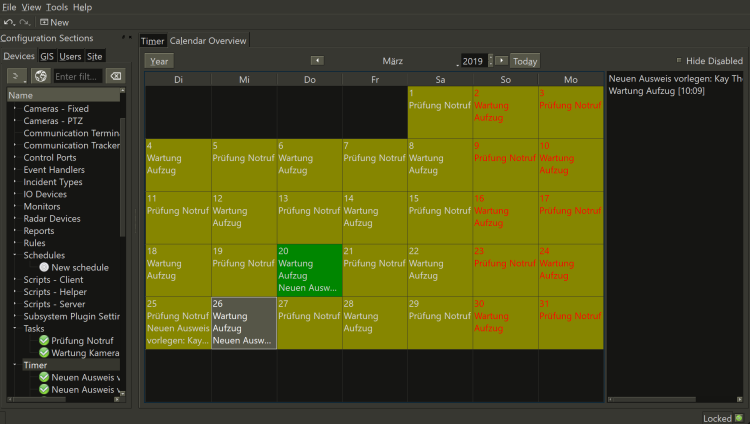Click the undo arrow icon
The height and width of the screenshot is (424, 750).
9,22
